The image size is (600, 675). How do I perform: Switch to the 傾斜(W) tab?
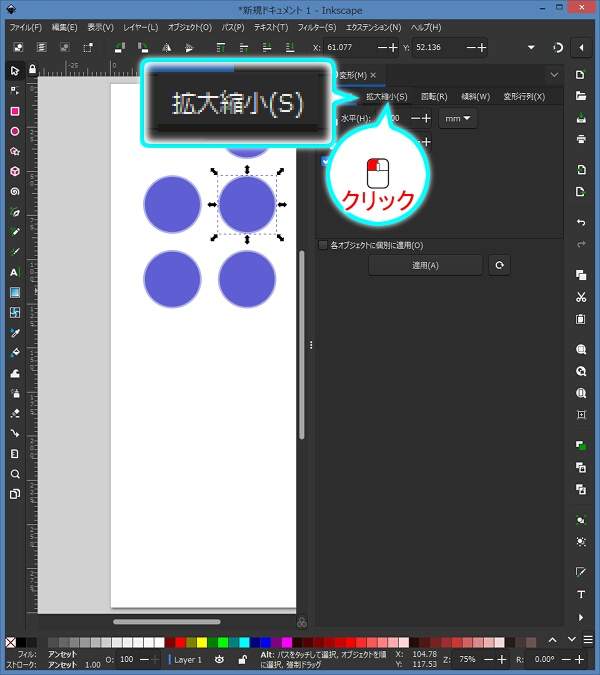pyautogui.click(x=476, y=96)
